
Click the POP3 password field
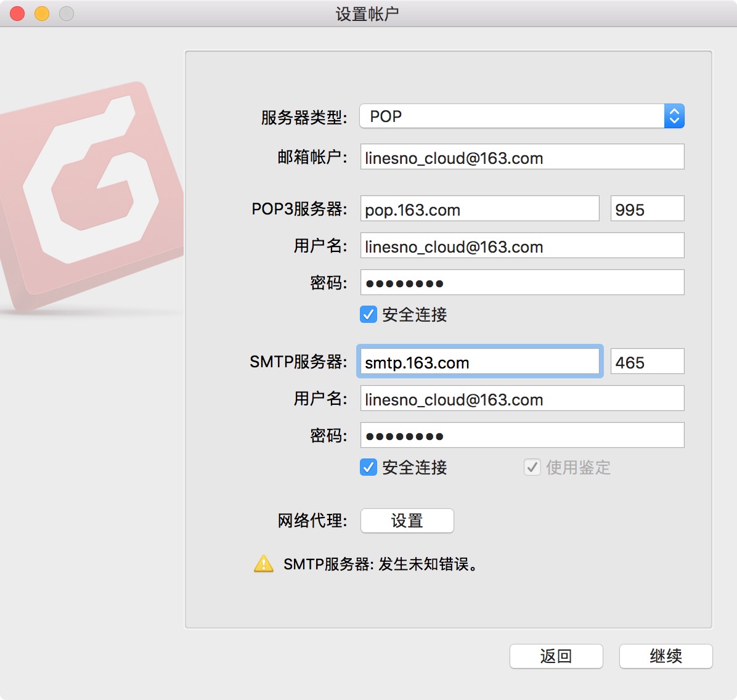pos(522,283)
